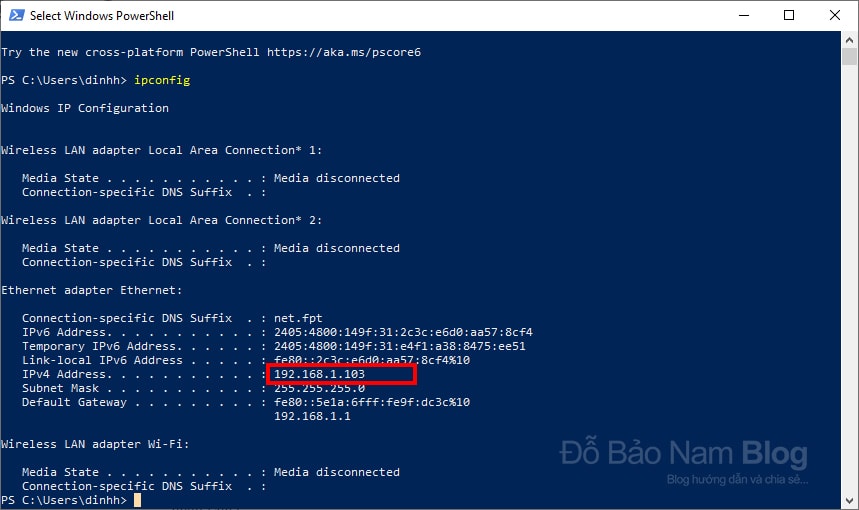Screen dimensions: 859x510
Task: Click the Wireless LAN adapter Wi-Fi heading
Action: (x=95, y=444)
